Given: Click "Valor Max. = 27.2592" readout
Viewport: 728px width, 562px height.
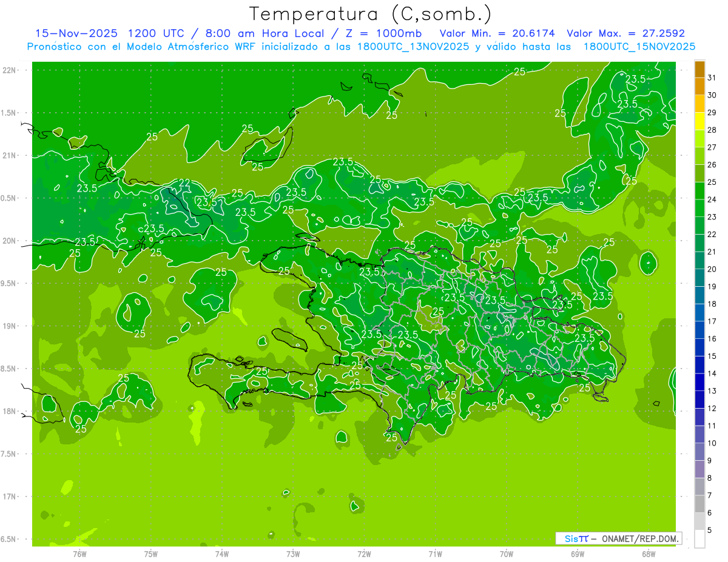Looking at the screenshot, I should (625, 33).
